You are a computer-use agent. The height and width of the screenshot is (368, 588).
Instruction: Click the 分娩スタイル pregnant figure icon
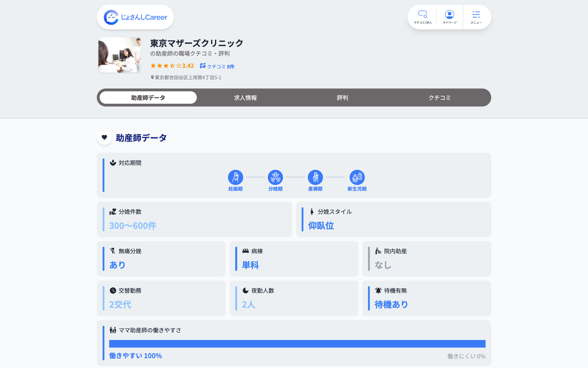coord(312,211)
